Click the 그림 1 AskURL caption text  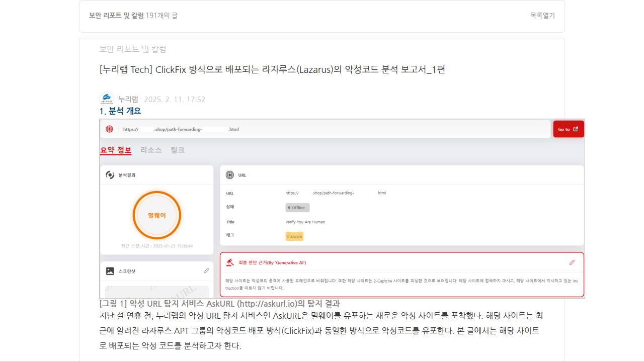click(x=219, y=304)
